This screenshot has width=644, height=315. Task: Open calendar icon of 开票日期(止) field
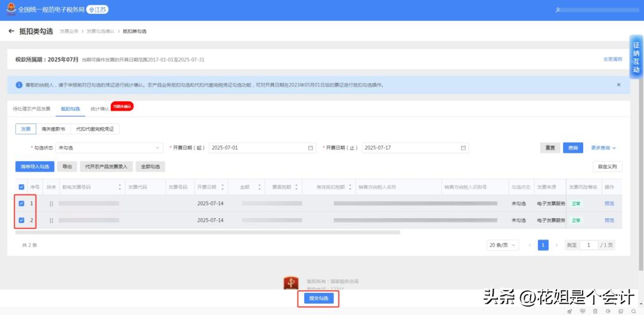[463, 148]
